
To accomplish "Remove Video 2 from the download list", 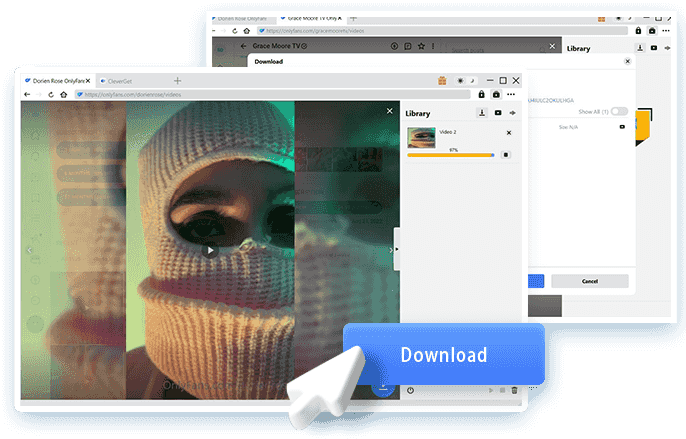I will pyautogui.click(x=508, y=132).
